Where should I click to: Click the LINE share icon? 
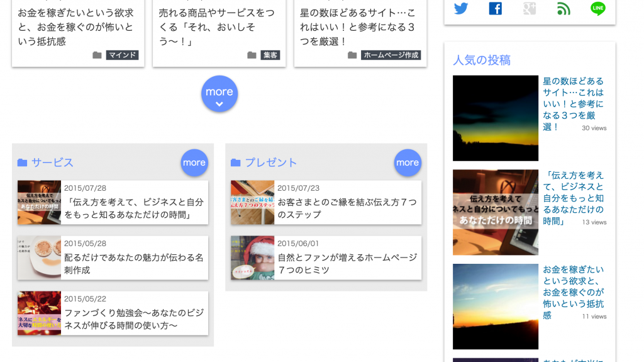(597, 8)
